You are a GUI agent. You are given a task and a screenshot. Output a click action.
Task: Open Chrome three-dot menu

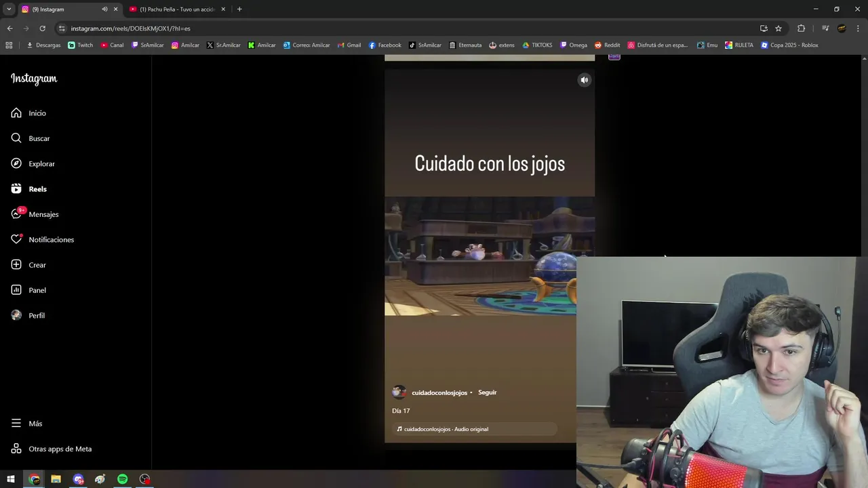pyautogui.click(x=858, y=28)
